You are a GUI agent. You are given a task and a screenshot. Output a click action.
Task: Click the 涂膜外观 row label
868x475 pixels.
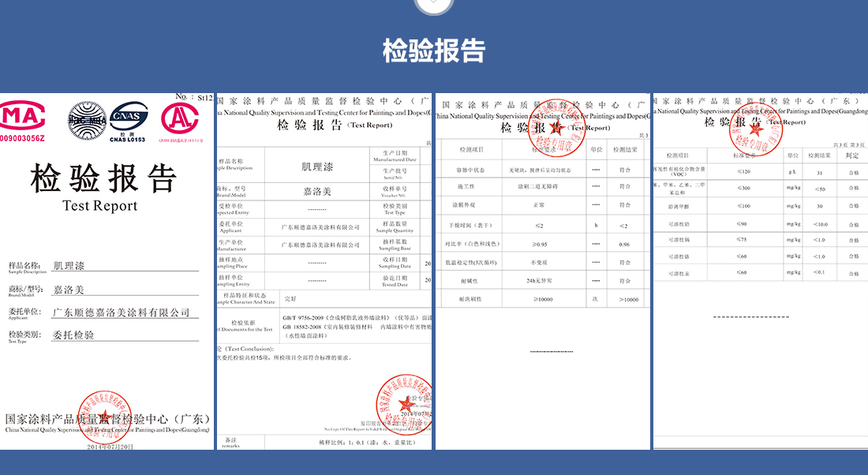click(463, 205)
